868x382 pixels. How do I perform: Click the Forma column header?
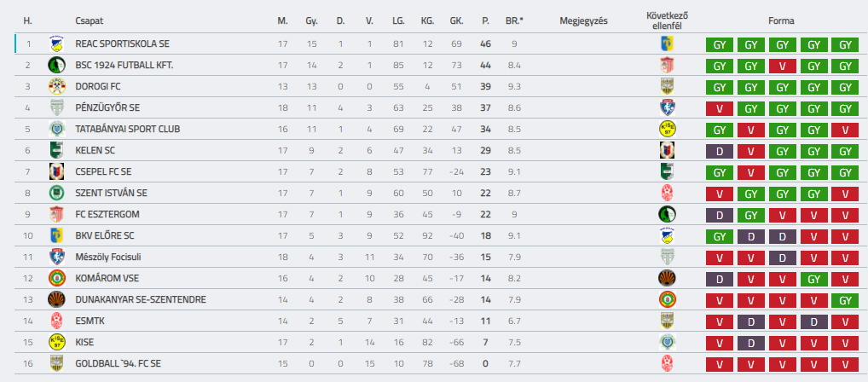point(781,20)
